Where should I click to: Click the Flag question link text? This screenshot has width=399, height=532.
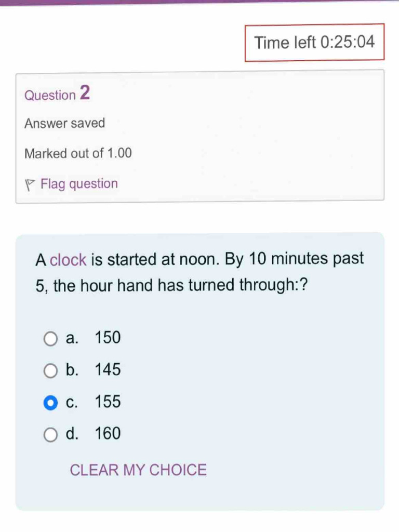[x=79, y=184]
